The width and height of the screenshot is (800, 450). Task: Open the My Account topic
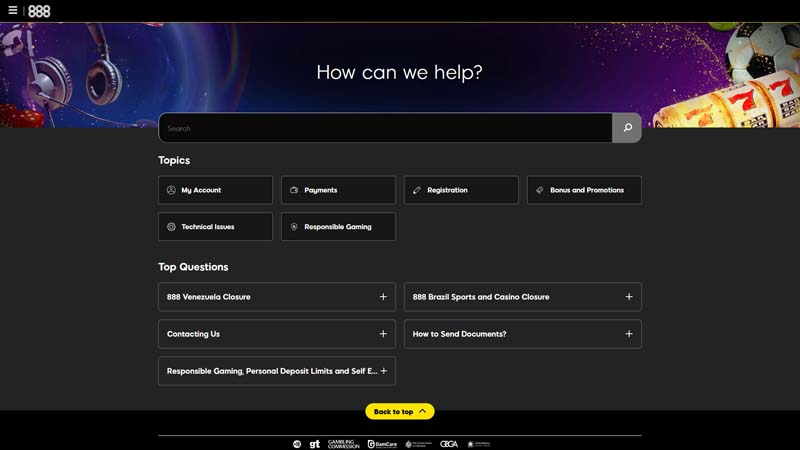[x=215, y=190]
